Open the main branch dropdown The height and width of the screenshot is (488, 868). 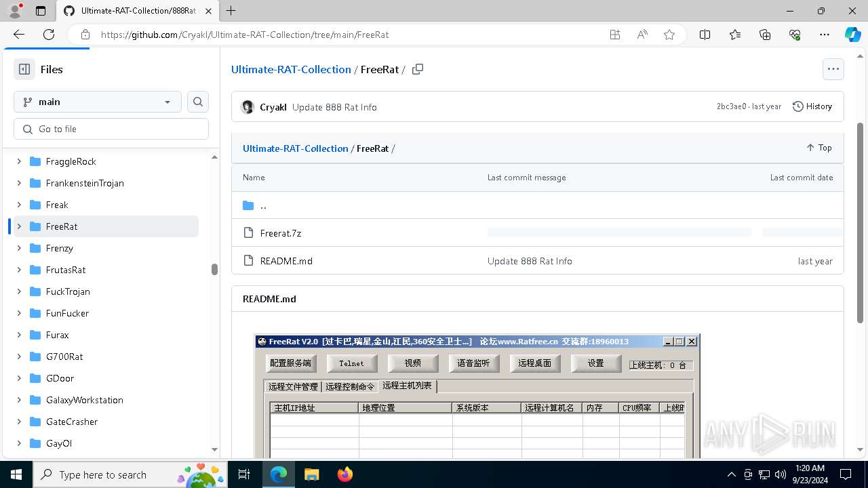click(98, 102)
